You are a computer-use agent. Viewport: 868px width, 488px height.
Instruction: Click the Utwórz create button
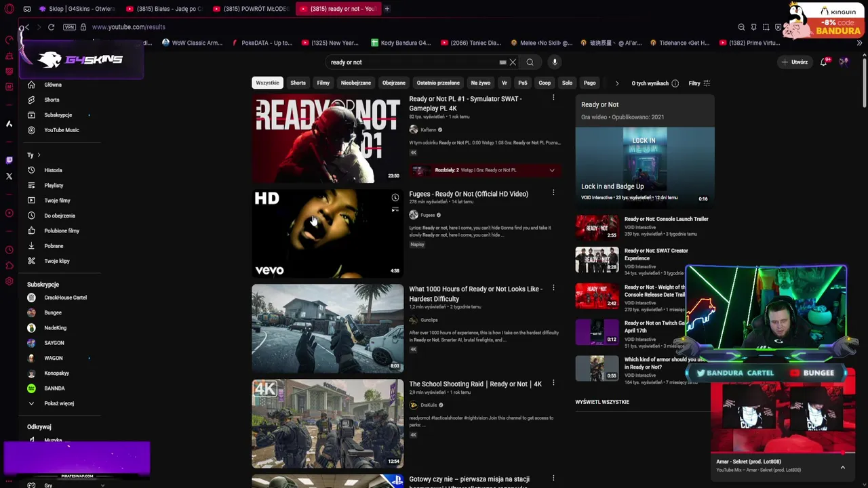795,62
